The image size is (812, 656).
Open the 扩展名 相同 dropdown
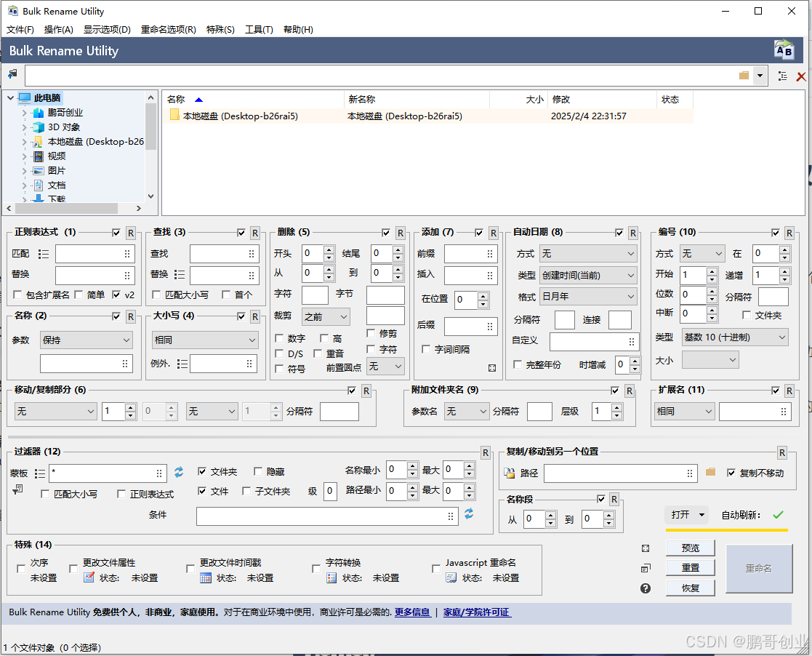point(684,412)
